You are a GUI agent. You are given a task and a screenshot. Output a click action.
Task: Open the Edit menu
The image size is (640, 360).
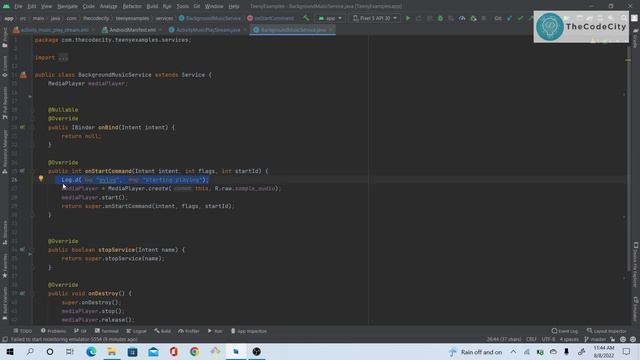click(32, 7)
